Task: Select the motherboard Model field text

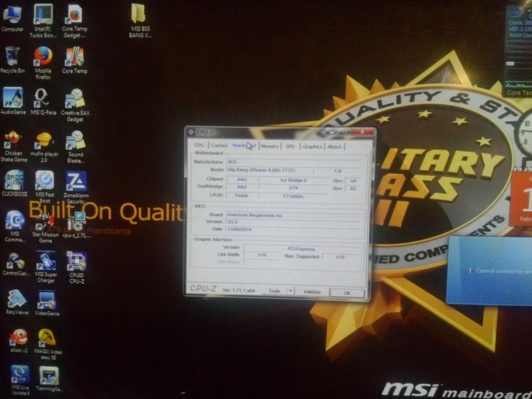Action: [269, 170]
